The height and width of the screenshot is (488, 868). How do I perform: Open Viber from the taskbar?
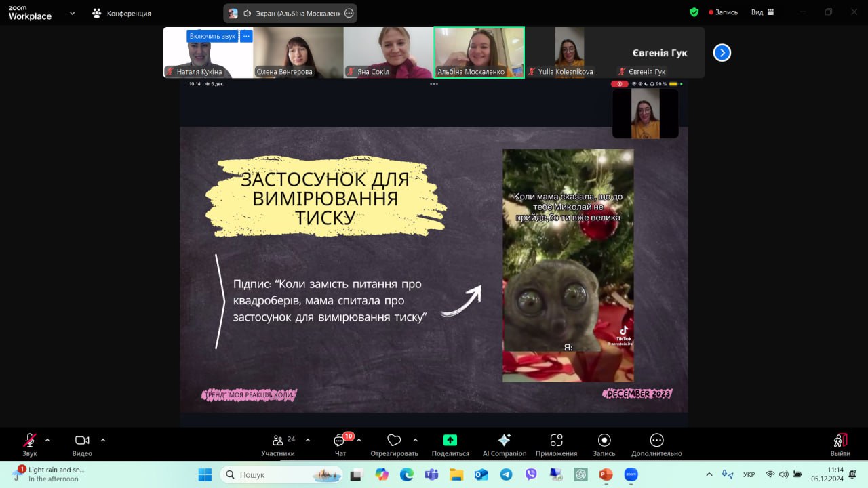[x=531, y=474]
